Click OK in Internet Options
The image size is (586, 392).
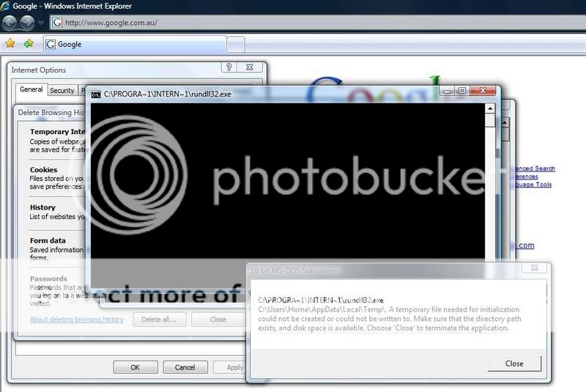click(136, 367)
